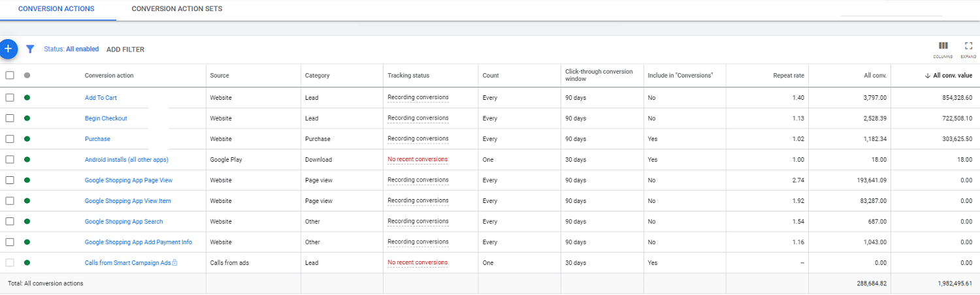
Task: Tick checkbox for Google Shopping App Add Payment Info
Action: coord(10,241)
